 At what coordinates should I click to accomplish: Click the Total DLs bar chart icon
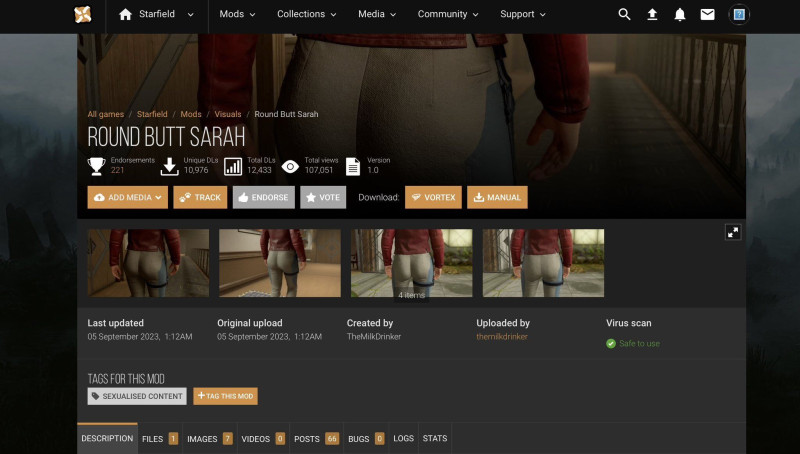coord(233,166)
